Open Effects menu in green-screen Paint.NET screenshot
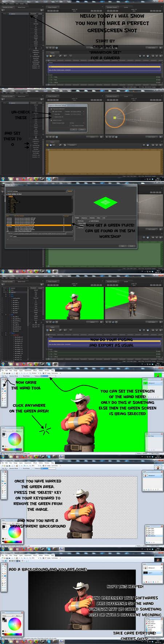 pos(35,370)
